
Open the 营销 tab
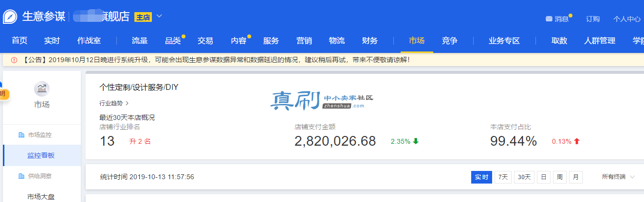click(x=304, y=41)
